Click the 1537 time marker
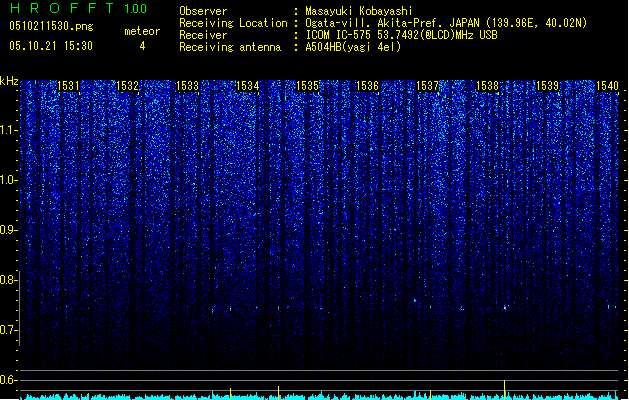This screenshot has width=629, height=400. [428, 86]
